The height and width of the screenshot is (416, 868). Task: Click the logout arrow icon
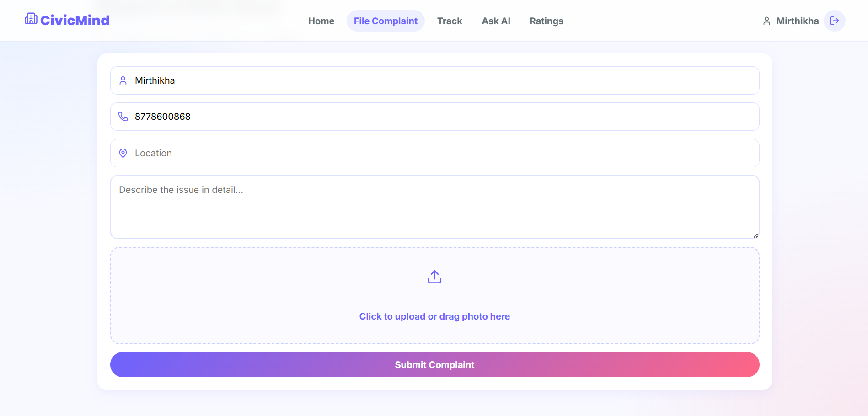pyautogui.click(x=835, y=21)
